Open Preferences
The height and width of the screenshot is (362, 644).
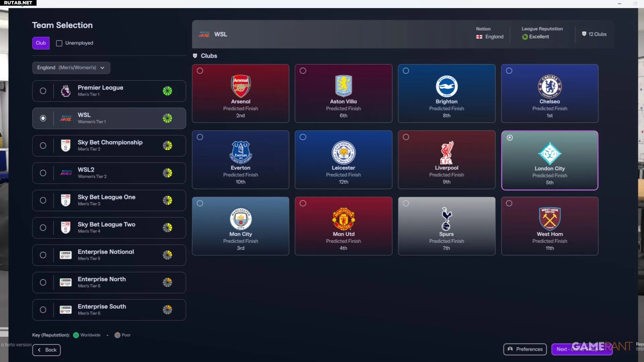coord(525,349)
